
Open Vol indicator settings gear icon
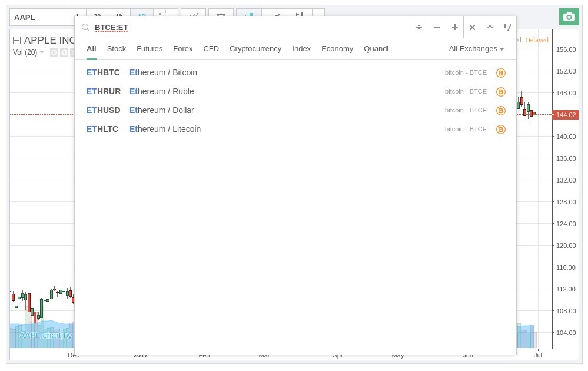click(64, 52)
